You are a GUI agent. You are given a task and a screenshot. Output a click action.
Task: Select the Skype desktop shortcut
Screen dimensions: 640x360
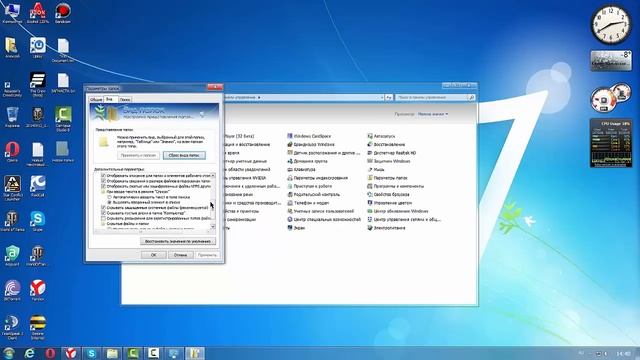pyautogui.click(x=37, y=221)
